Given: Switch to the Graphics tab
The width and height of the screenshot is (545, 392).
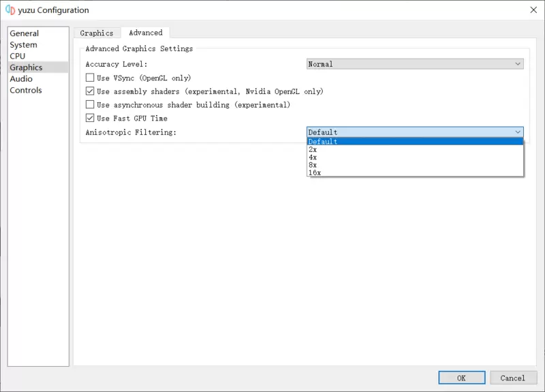Looking at the screenshot, I should (x=97, y=33).
